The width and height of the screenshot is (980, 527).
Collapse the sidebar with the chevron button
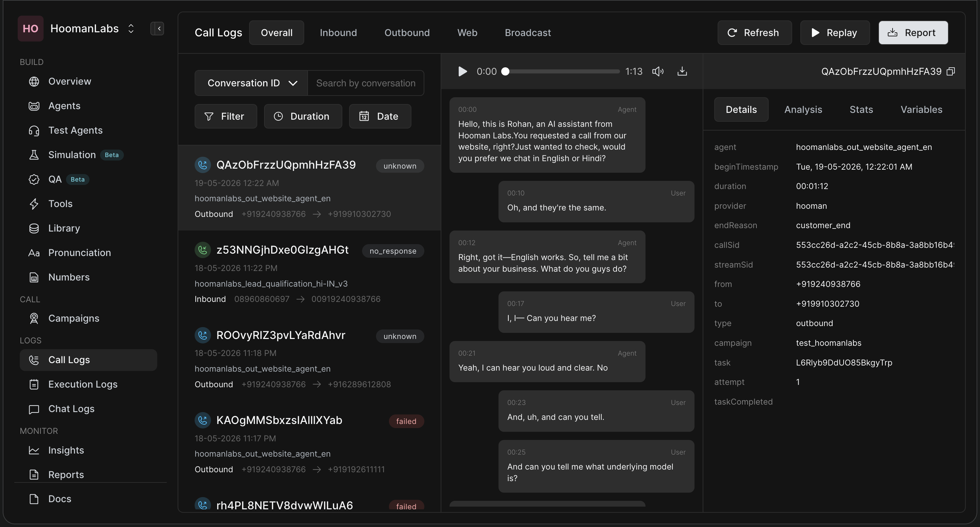157,29
